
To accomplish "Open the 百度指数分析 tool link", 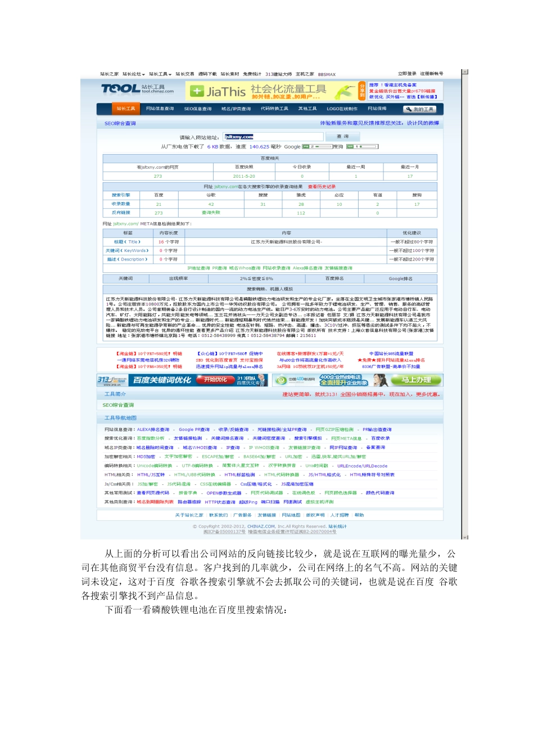I will [x=151, y=439].
